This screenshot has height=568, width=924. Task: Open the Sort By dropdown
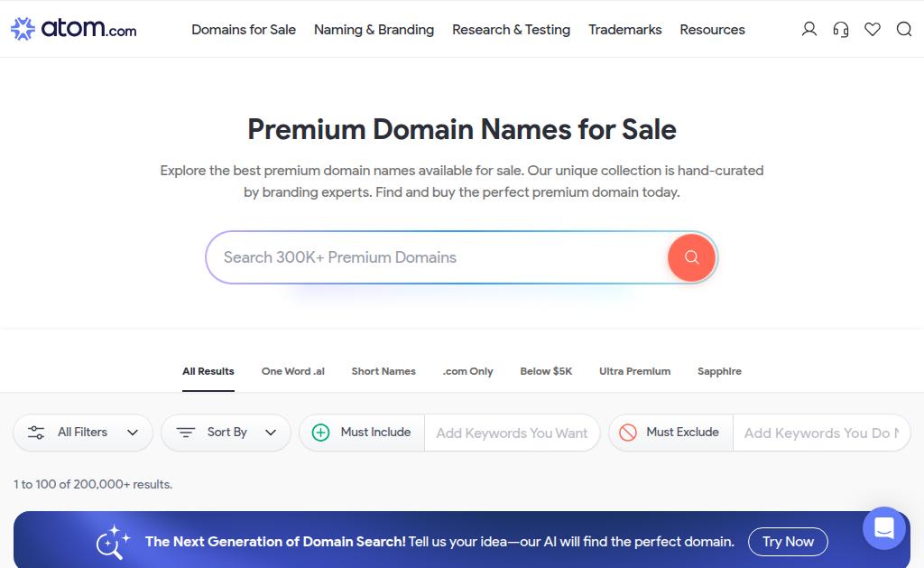[x=226, y=433]
